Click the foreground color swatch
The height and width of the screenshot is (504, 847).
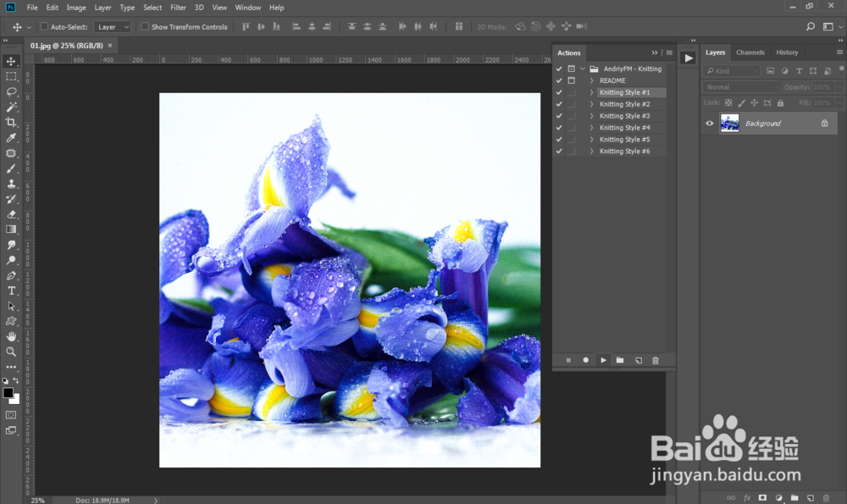8,393
